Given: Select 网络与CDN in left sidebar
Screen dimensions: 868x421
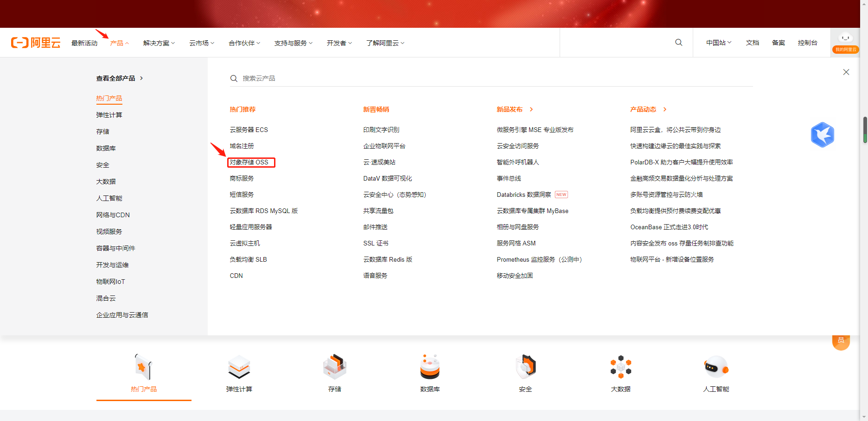Looking at the screenshot, I should coord(113,215).
